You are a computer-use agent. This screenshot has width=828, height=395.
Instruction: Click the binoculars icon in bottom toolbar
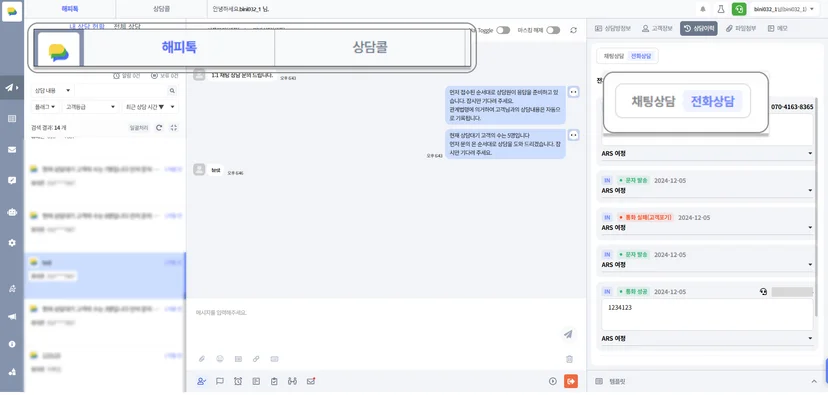293,381
